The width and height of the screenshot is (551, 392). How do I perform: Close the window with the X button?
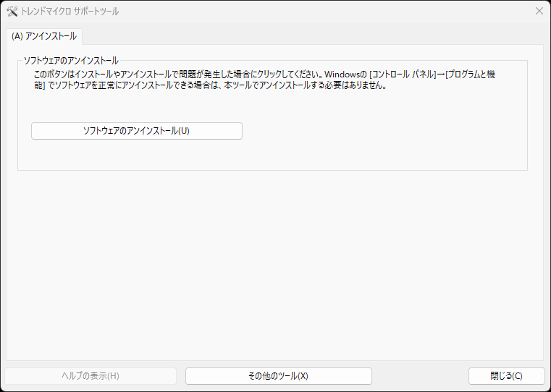coord(539,12)
